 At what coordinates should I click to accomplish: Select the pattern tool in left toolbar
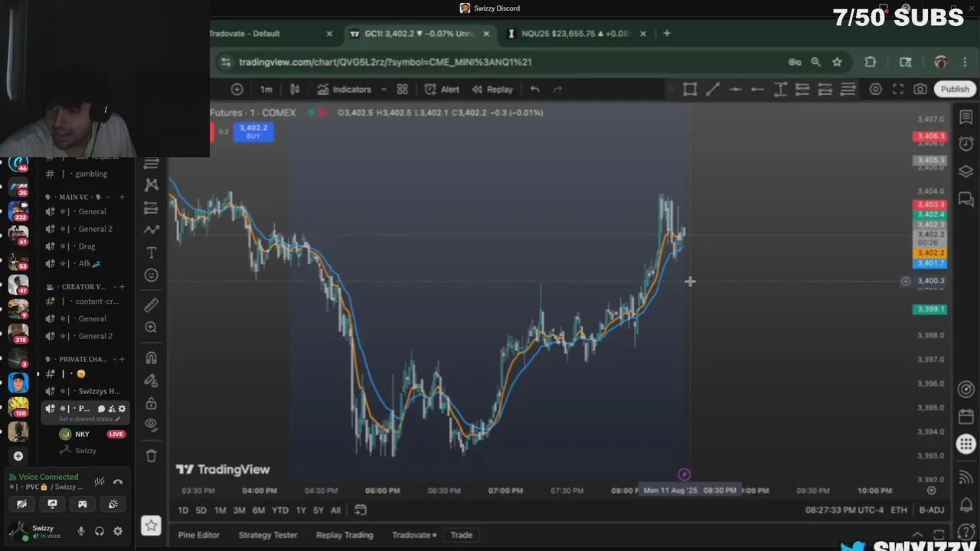[151, 184]
